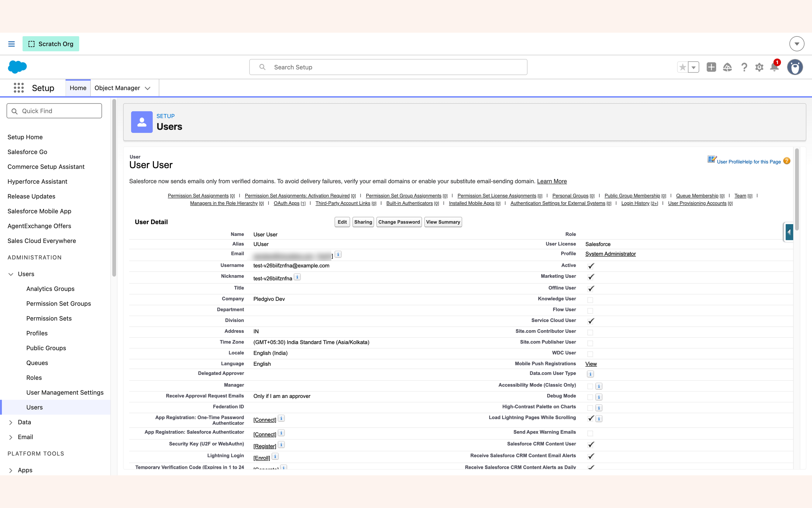Click the User Profile note icon
The height and width of the screenshot is (508, 812).
pyautogui.click(x=712, y=159)
